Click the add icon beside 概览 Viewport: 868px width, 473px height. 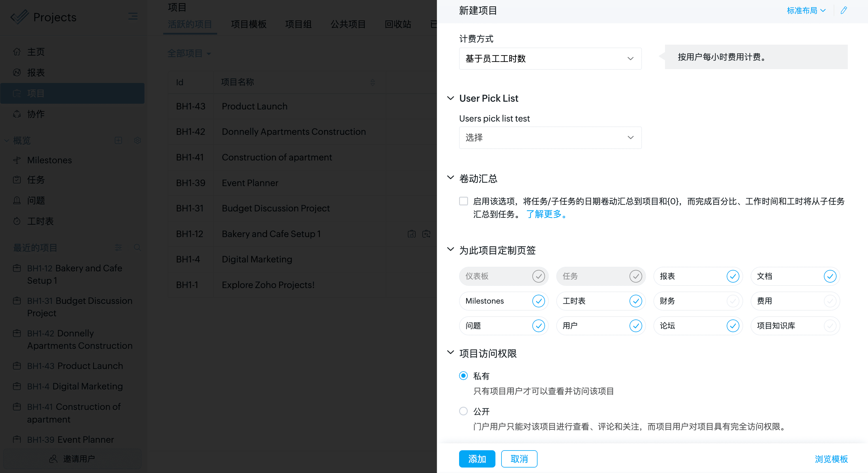coord(118,140)
